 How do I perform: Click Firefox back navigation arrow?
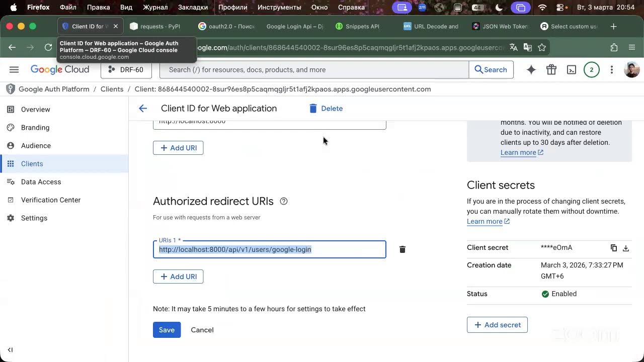point(12,47)
